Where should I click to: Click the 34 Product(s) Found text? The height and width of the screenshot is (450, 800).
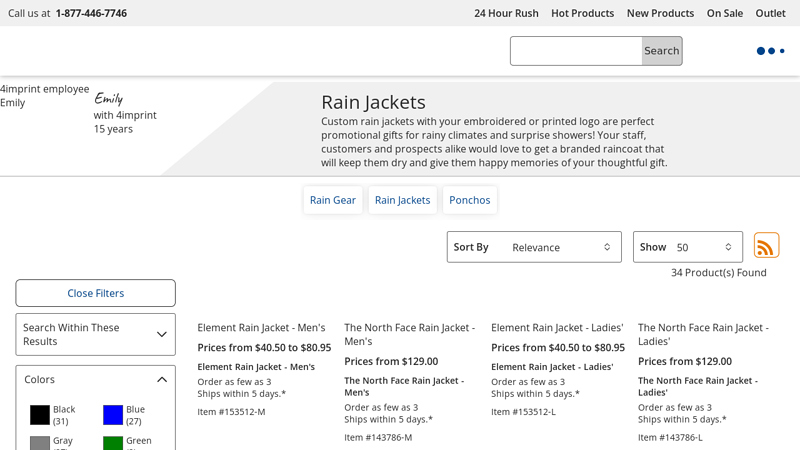718,272
